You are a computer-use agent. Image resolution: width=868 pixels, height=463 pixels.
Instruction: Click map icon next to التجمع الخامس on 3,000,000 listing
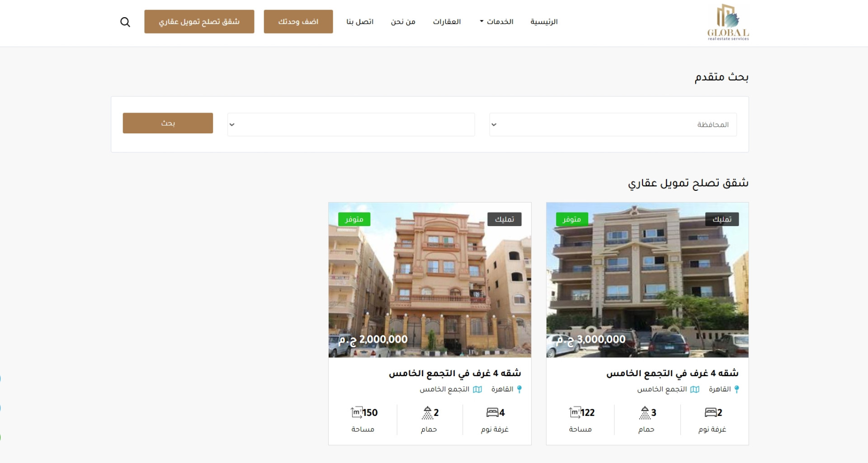(695, 389)
